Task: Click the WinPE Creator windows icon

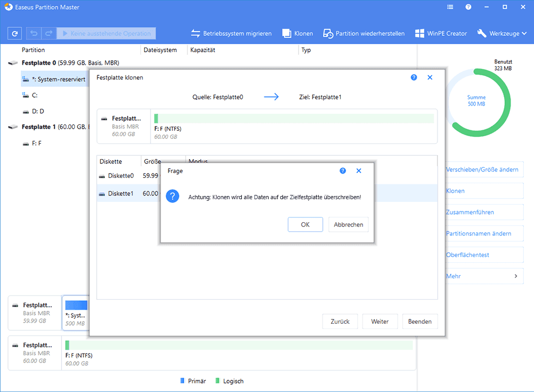Action: click(x=420, y=33)
